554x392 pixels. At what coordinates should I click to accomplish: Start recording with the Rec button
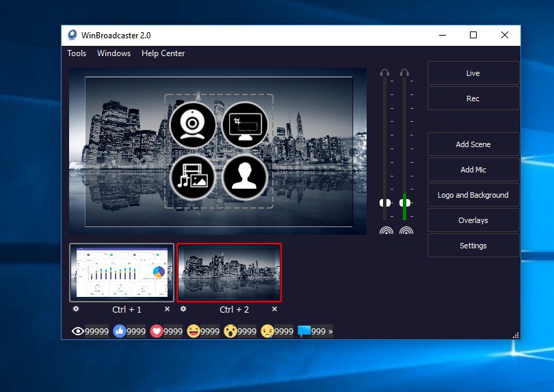coord(473,99)
